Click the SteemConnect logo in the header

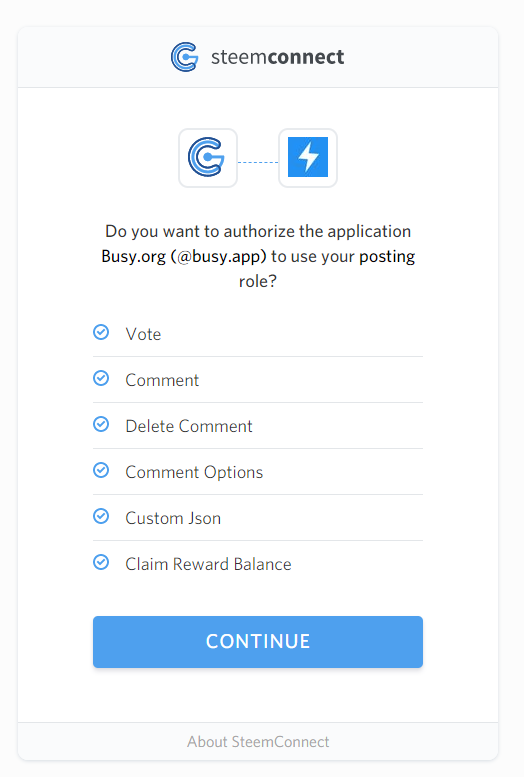[x=184, y=57]
